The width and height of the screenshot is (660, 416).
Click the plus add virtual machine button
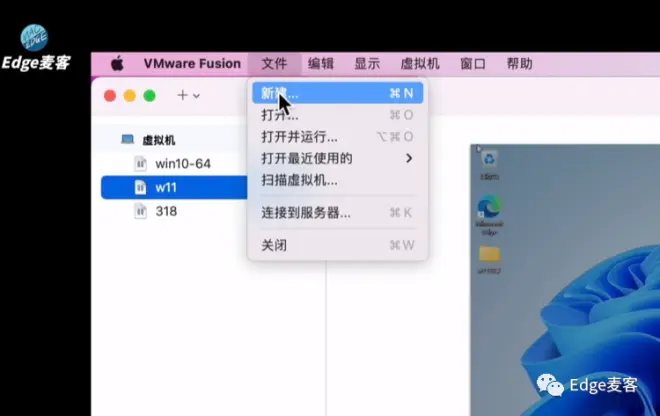pos(182,96)
